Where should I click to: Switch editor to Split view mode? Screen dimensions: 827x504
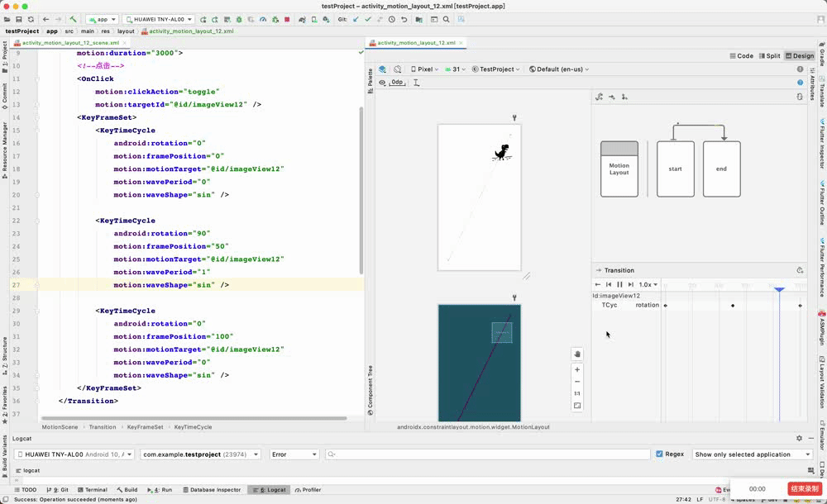click(769, 56)
